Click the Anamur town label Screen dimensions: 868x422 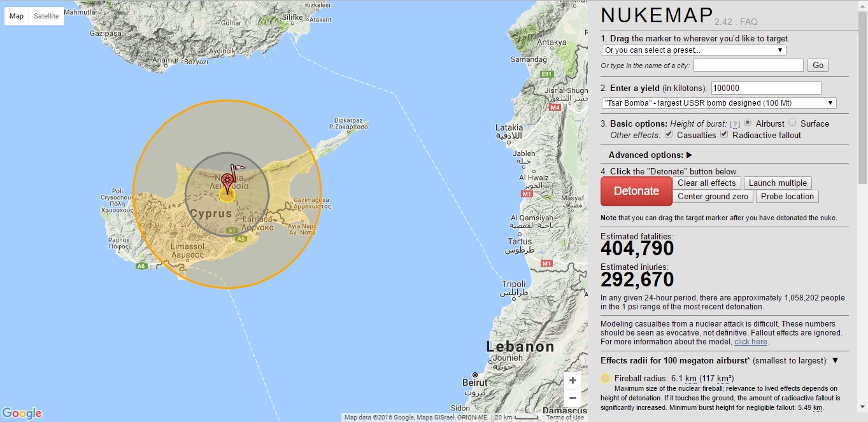164,60
